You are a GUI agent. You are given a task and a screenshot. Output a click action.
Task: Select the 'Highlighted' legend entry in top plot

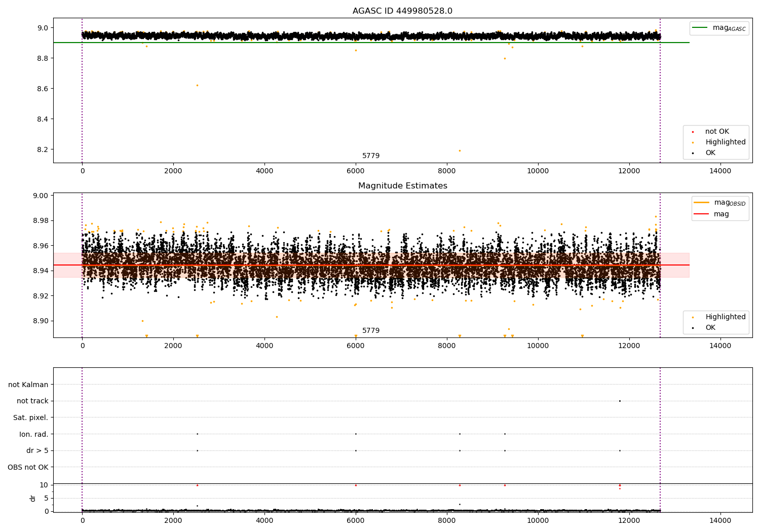pyautogui.click(x=725, y=142)
